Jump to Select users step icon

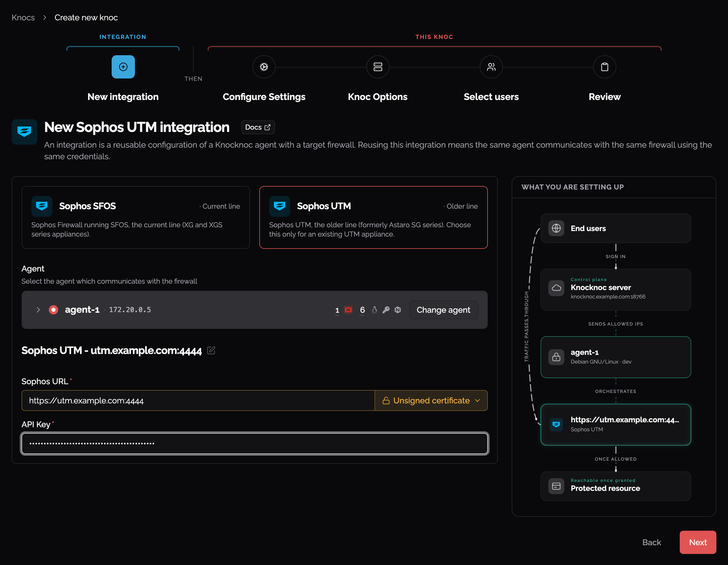[491, 67]
